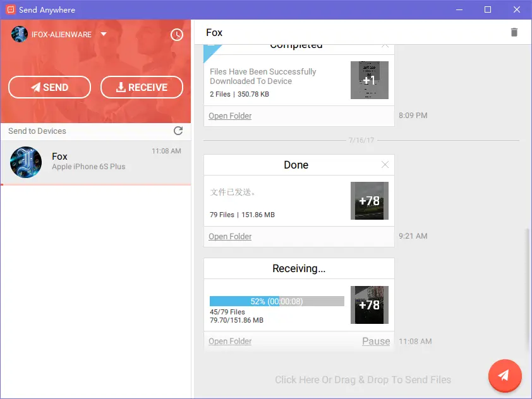The height and width of the screenshot is (399, 532).
Task: Open Folder for the 350.78 KB transfer
Action: click(x=230, y=116)
